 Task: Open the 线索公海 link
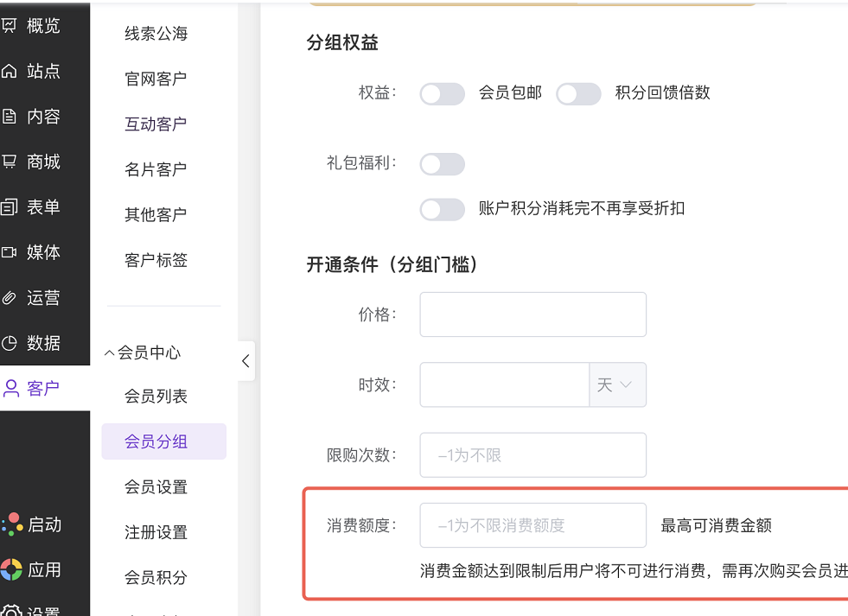pos(156,34)
